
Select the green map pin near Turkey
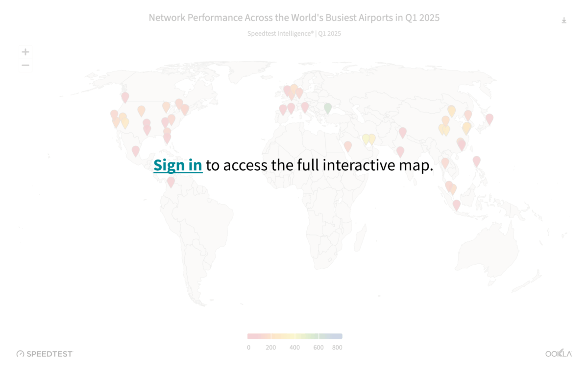click(328, 108)
